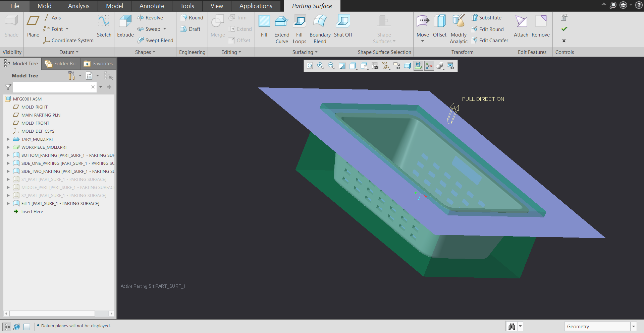644x333 pixels.
Task: Create a datum Plane
Action: tap(33, 26)
